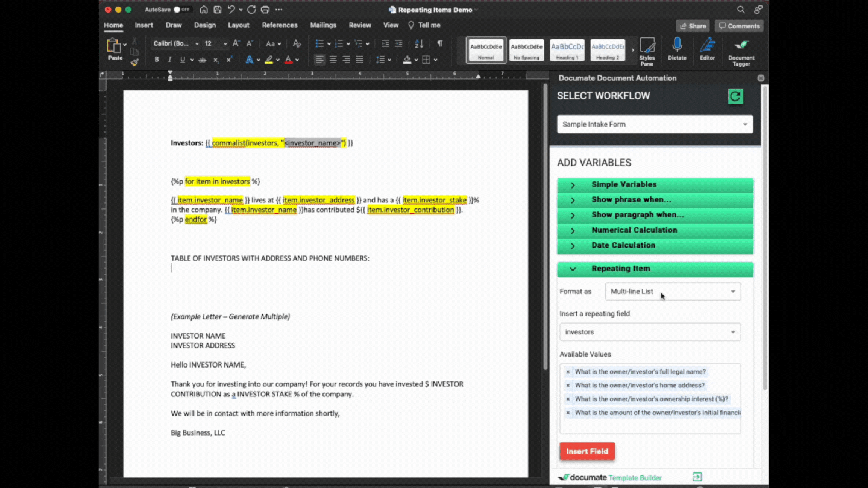Justify the paragraph text
This screenshot has width=868, height=488.
coord(359,60)
